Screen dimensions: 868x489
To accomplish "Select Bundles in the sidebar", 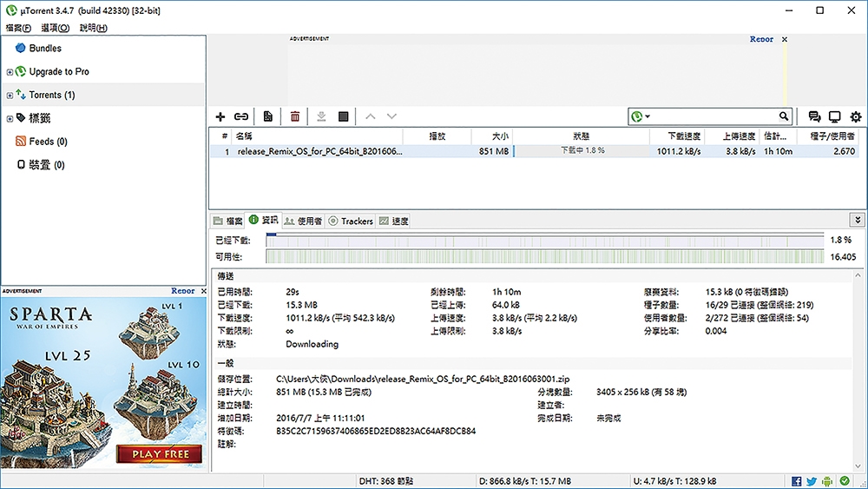I will [45, 48].
